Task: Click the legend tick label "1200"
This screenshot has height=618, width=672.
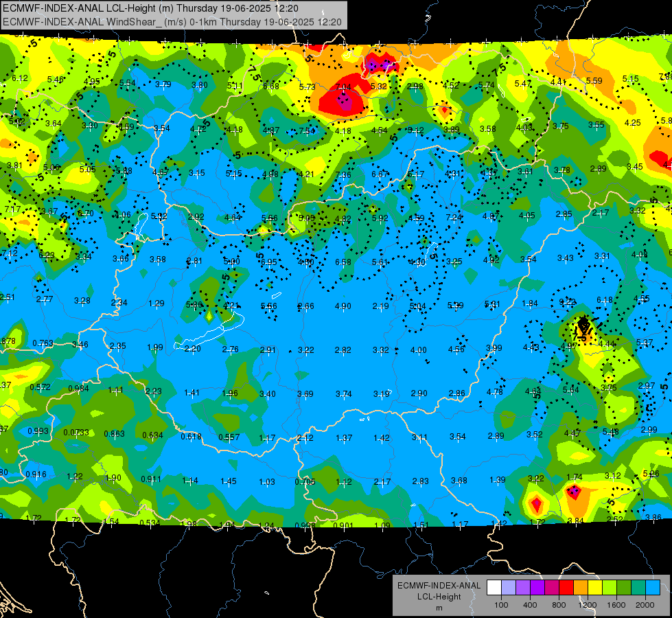Action: click(x=587, y=605)
